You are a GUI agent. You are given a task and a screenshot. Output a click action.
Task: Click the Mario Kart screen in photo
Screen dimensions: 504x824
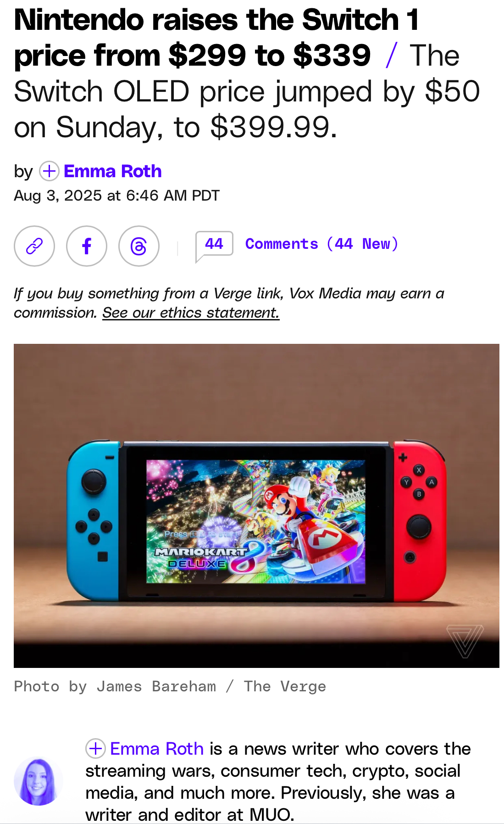pos(256,521)
